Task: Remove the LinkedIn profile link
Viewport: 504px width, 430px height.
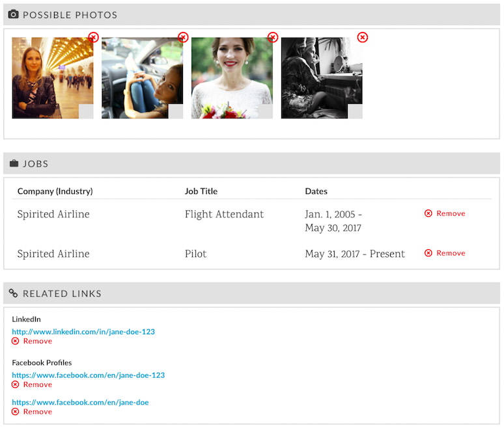Action: point(32,341)
